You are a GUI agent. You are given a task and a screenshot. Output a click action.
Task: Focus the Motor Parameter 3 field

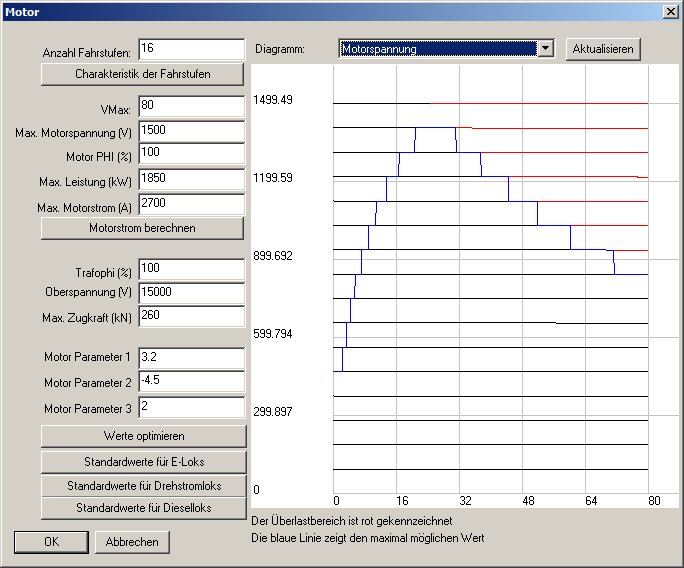tap(192, 407)
